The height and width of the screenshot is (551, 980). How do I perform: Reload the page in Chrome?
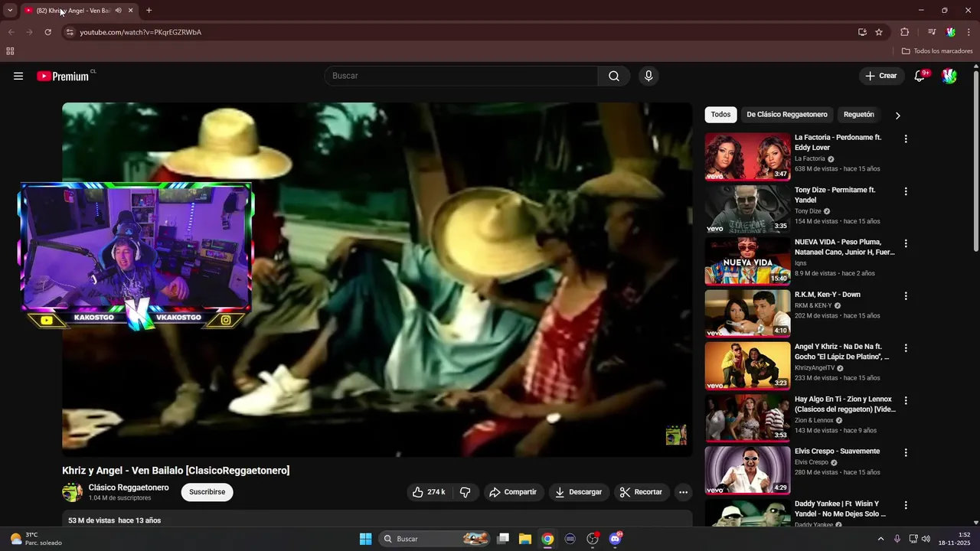[x=47, y=32]
